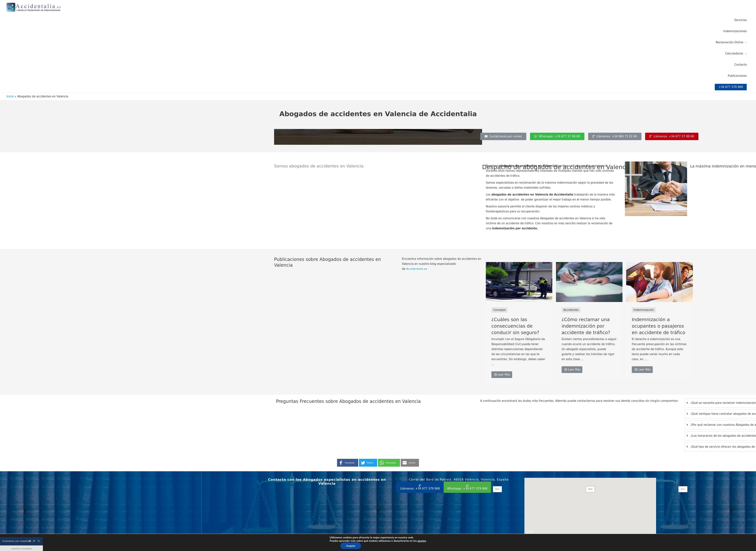Open the signing document article thumbnail
This screenshot has height=551, width=756.
tap(589, 282)
